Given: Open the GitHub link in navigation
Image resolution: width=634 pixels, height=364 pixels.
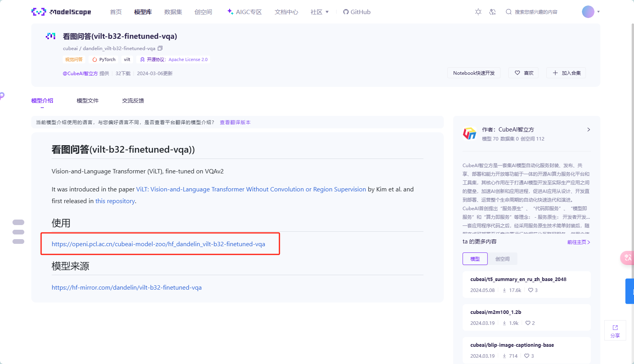Looking at the screenshot, I should 357,12.
